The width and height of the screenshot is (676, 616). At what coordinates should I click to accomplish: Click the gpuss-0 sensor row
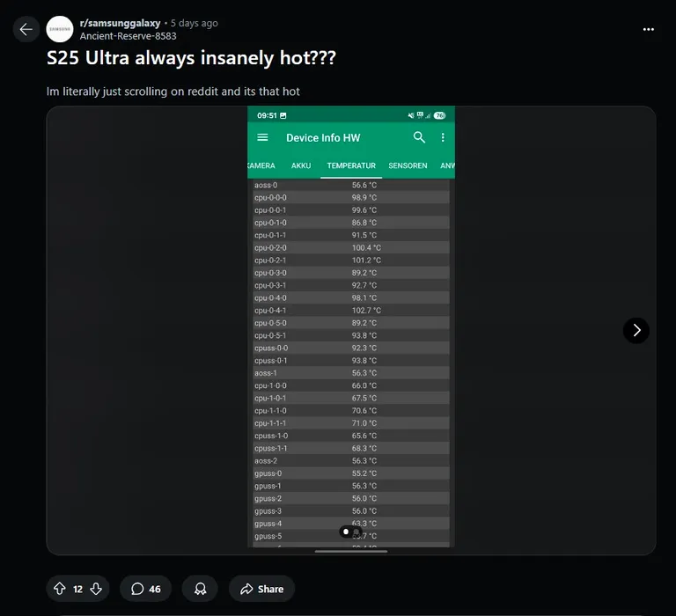(351, 473)
